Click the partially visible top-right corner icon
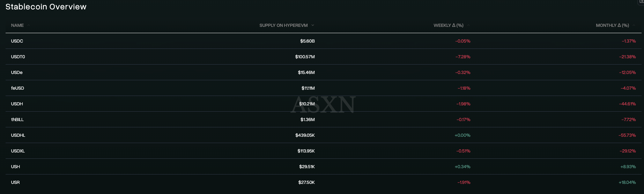Viewport: 644px width, 194px height. click(641, 2)
